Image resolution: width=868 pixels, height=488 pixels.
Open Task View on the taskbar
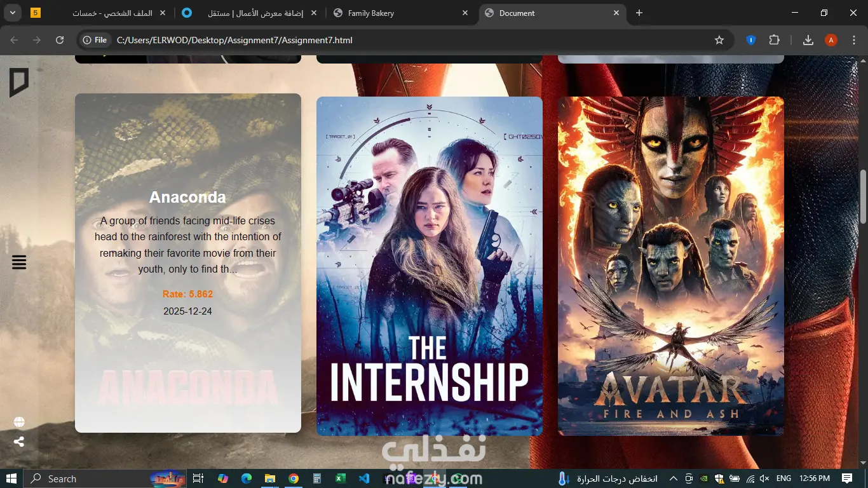click(x=198, y=478)
